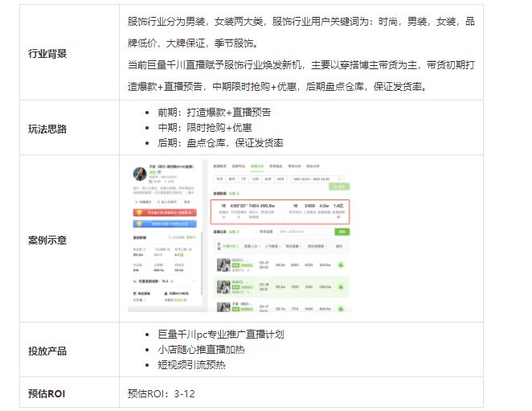Click the bullet '后期：盘点仓库，保证发货率'
The height and width of the screenshot is (411, 532).
(x=220, y=142)
